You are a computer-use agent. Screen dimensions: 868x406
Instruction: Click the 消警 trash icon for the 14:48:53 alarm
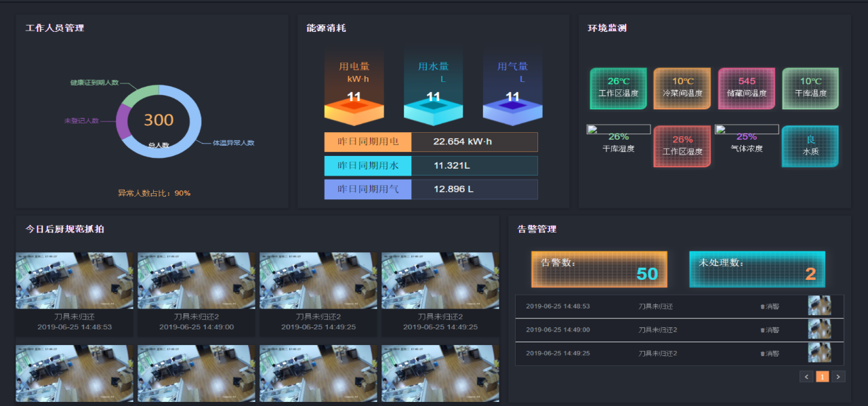(x=762, y=306)
